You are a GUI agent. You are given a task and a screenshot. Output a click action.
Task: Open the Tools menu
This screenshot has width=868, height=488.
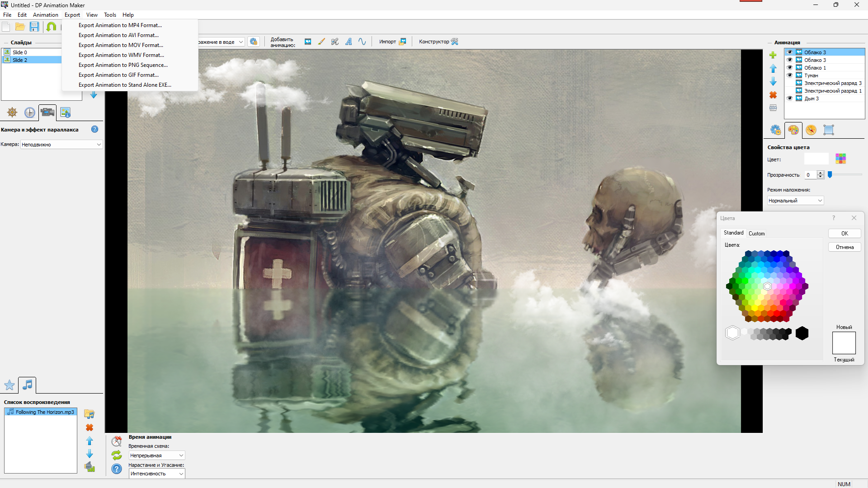[x=110, y=15]
